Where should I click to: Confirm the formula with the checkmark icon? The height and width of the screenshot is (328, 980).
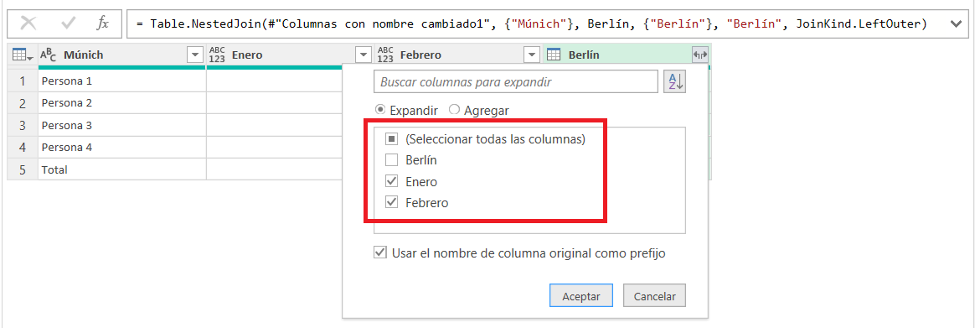[x=68, y=23]
